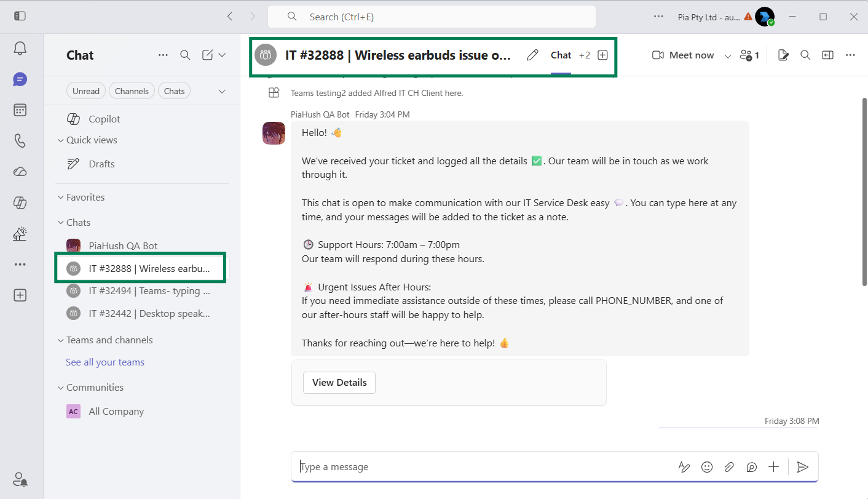Show the +2 additional tabs

coord(584,55)
